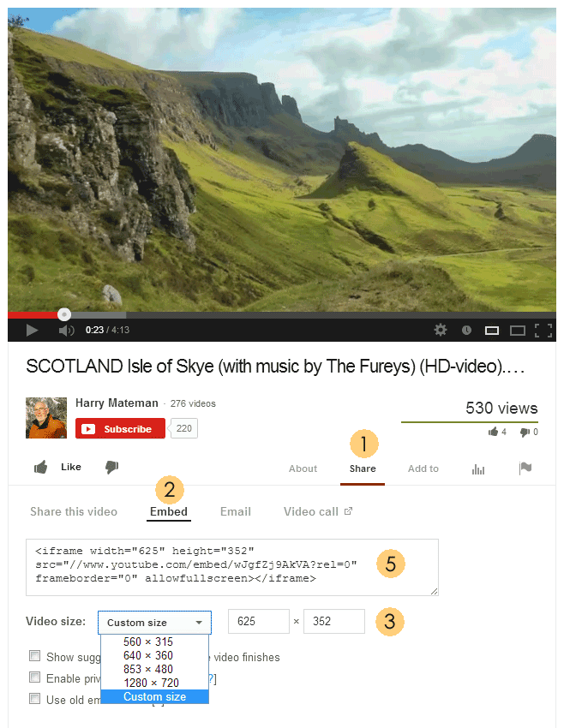The width and height of the screenshot is (564, 728).
Task: Mute the video volume
Action: 66,330
